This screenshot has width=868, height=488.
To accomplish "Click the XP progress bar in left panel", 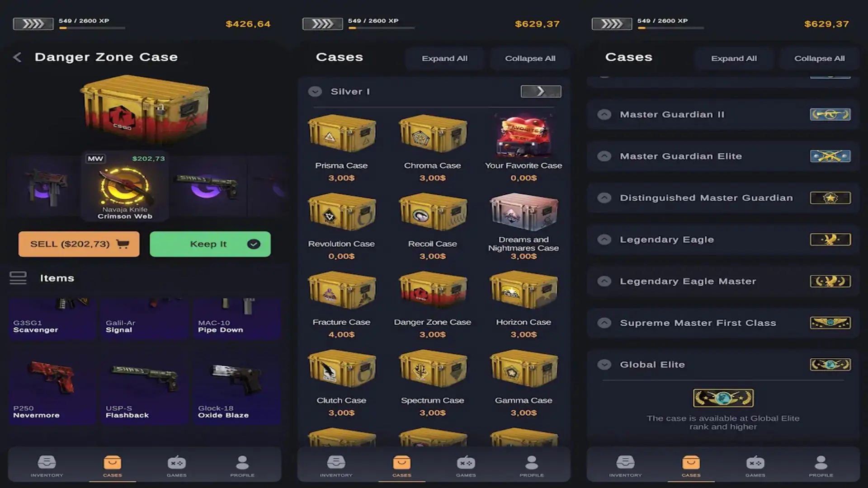I will (x=92, y=28).
